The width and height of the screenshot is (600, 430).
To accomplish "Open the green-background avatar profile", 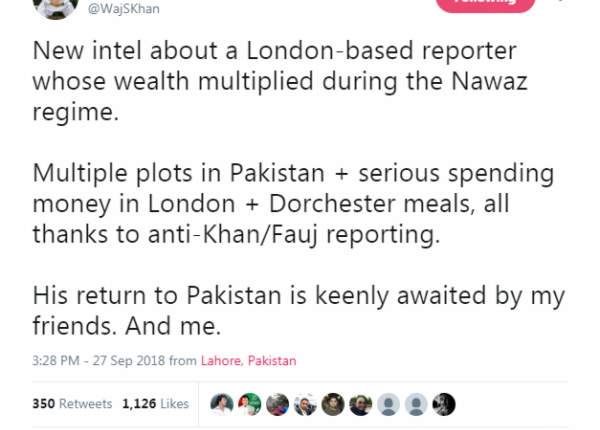I will coord(249,403).
